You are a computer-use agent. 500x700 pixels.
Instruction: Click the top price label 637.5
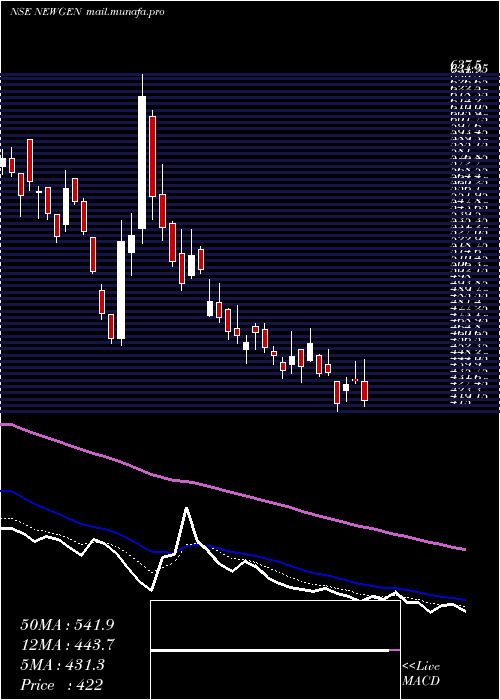467,67
